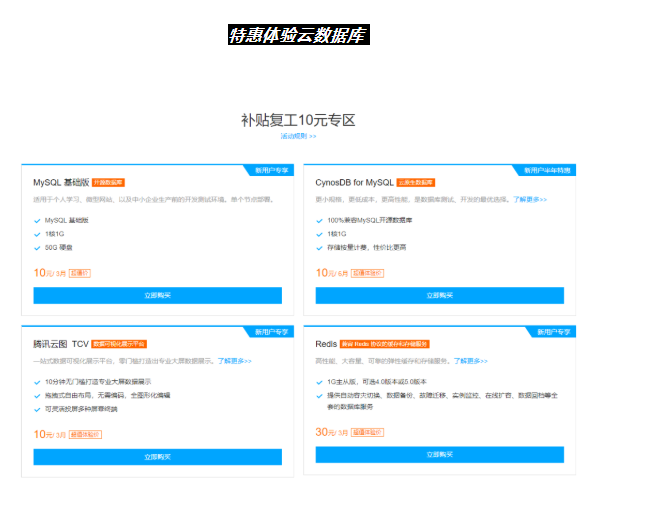The width and height of the screenshot is (671, 510).
Task: Click the 1核1G line in the MySQL 基础版 card
Action: 54,234
